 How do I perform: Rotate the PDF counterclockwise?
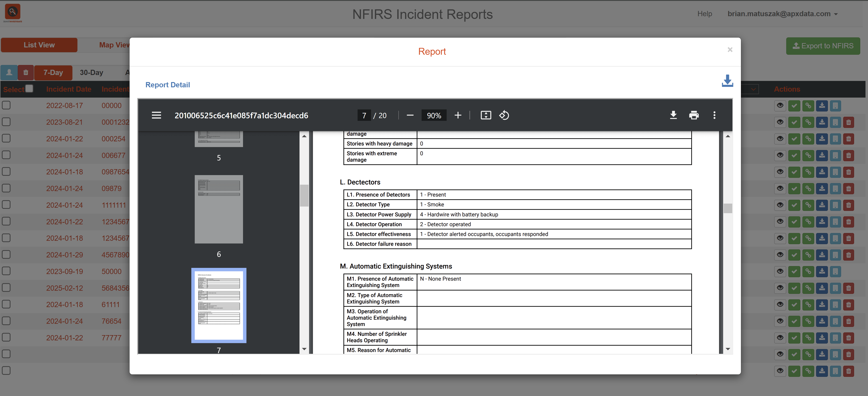click(x=504, y=115)
